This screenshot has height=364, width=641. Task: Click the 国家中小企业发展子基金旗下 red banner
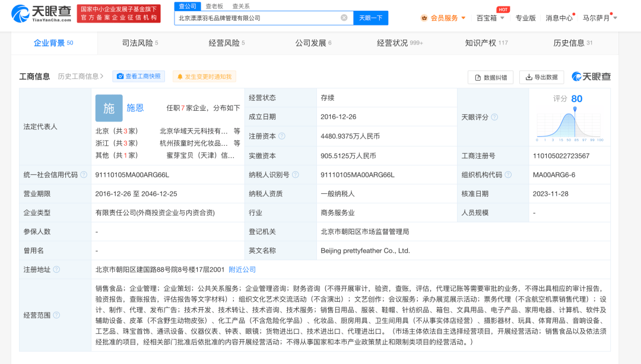tap(119, 14)
